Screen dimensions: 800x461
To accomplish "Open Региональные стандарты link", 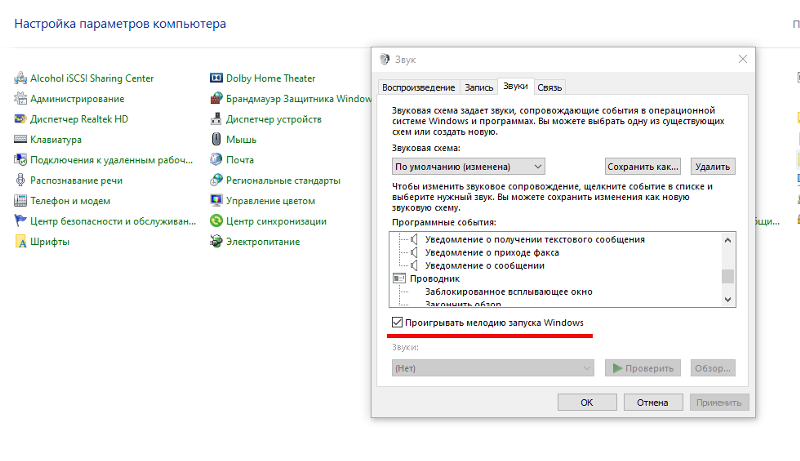I will [x=283, y=181].
